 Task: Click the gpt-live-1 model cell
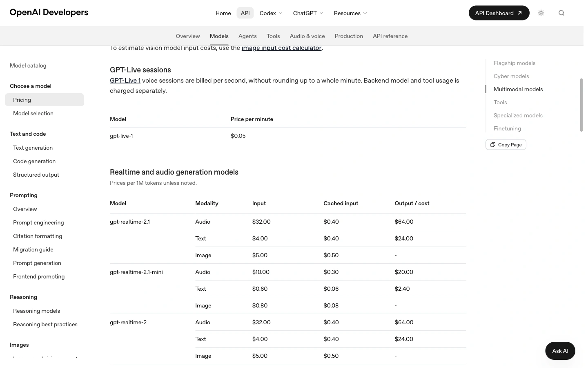click(x=121, y=136)
